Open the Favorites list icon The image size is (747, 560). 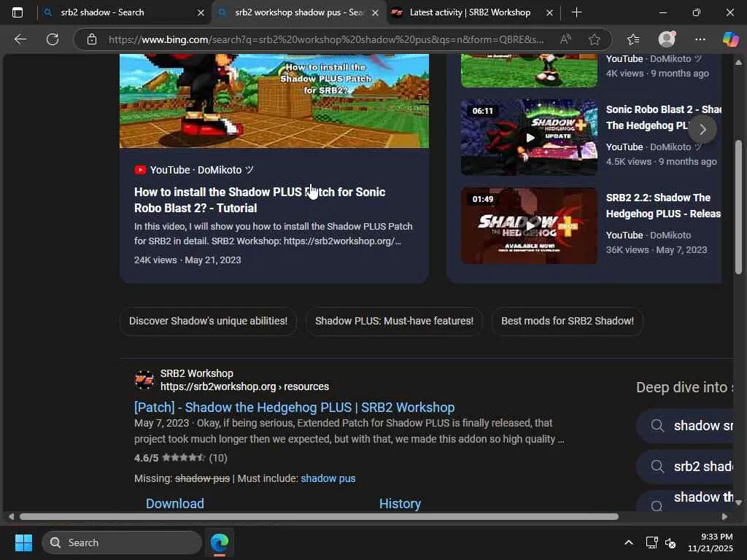coord(633,39)
